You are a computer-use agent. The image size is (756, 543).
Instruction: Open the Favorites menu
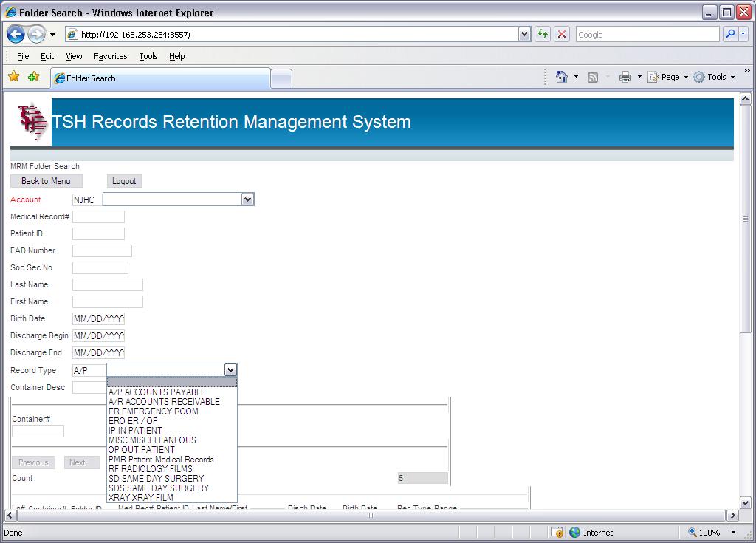click(x=111, y=56)
